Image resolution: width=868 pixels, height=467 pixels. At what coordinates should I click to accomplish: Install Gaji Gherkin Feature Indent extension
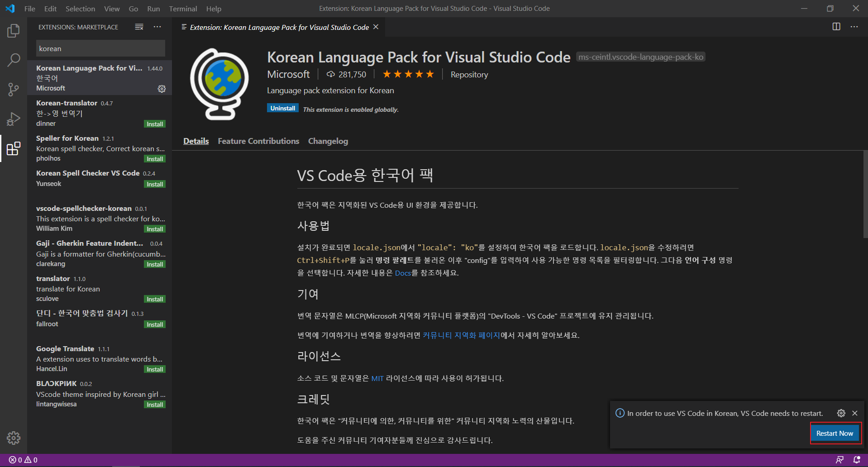pos(155,264)
